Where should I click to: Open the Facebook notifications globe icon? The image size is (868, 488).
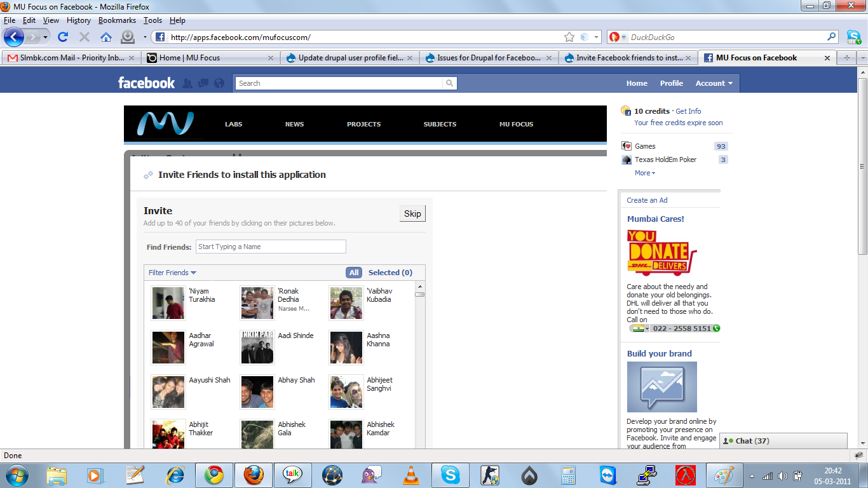pyautogui.click(x=219, y=83)
